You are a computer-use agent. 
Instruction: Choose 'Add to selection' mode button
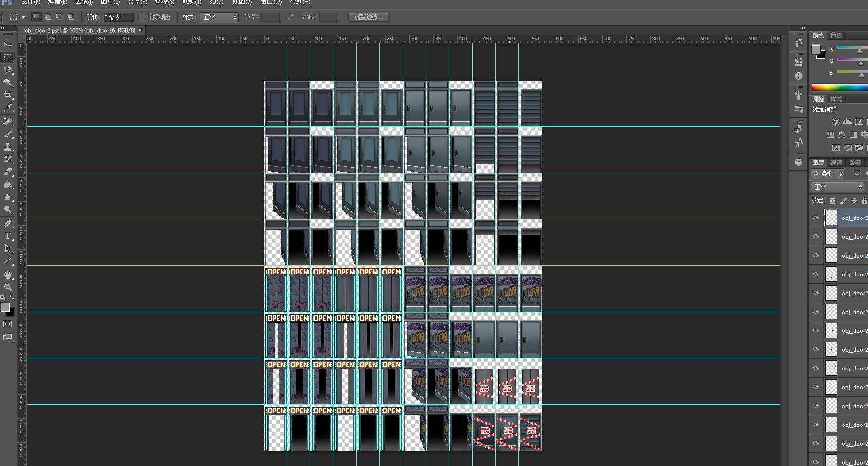48,17
